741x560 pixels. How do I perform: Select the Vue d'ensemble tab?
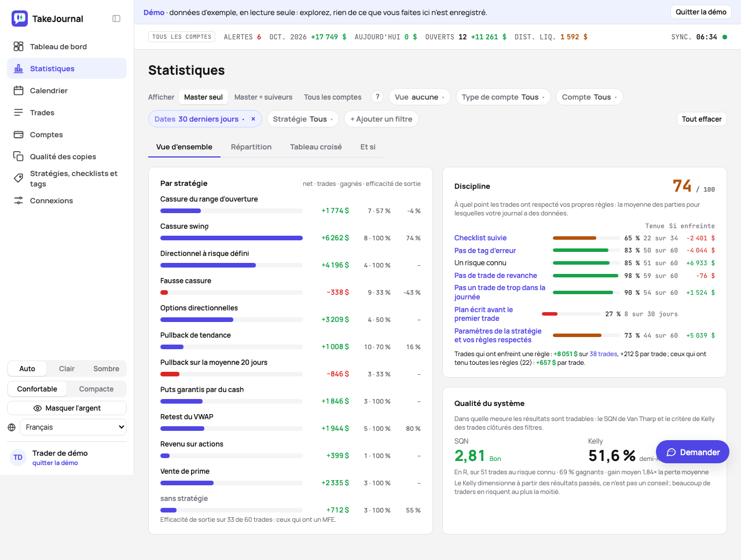(x=184, y=147)
